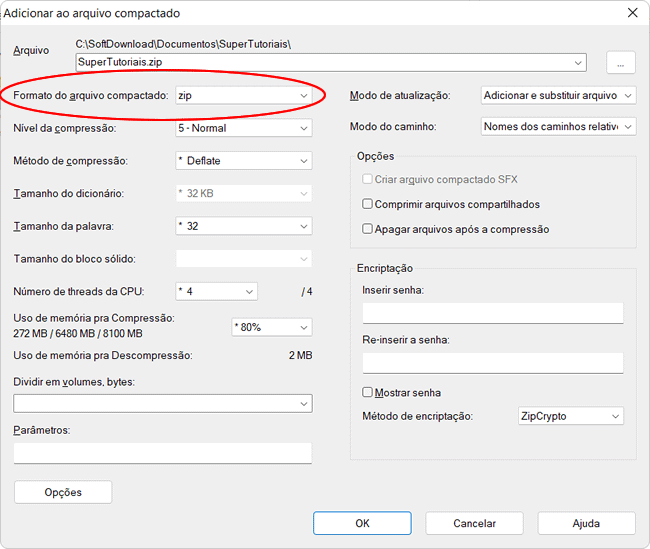Open the 80% memory usage dropdown

point(271,327)
